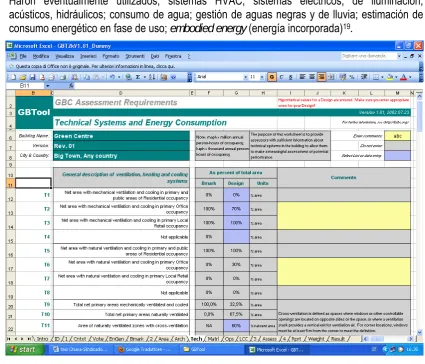Screen dimensions: 425x364
Task: Open the Formato menu
Action: 110,56
